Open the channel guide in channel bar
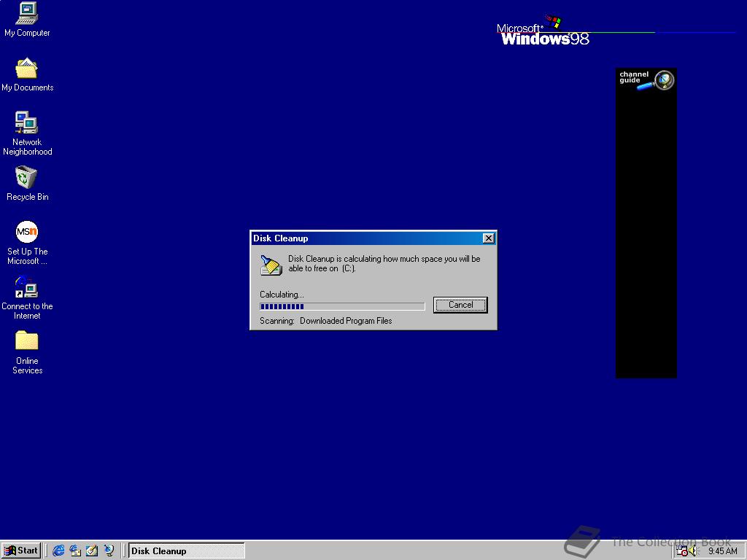This screenshot has height=560, width=747. (x=646, y=80)
